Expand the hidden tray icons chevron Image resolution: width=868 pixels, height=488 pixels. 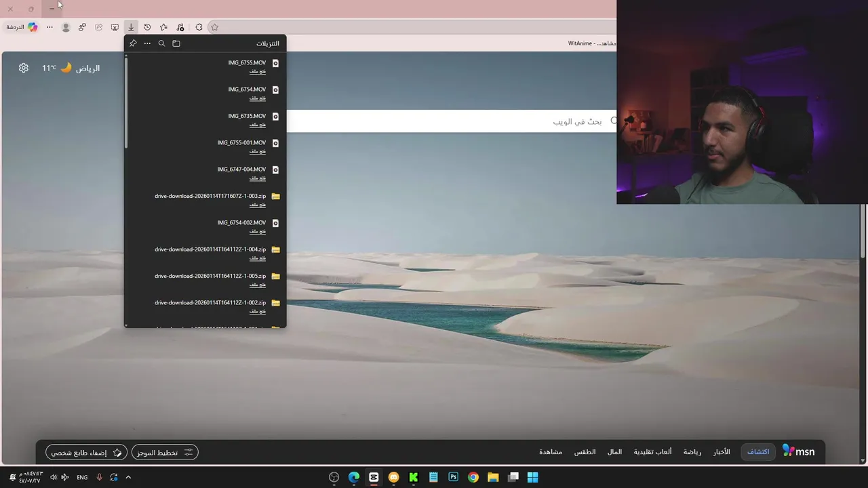pos(128,477)
